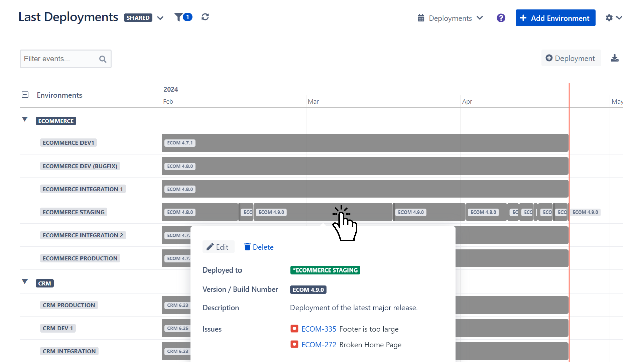Select ECOMMERCE INTEGRATION 1 environment
This screenshot has width=644, height=362.
tap(83, 189)
